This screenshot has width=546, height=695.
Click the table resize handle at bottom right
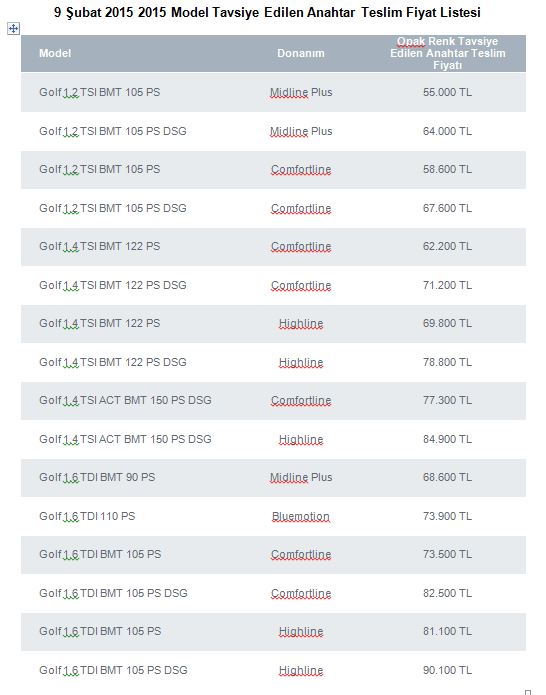point(527,692)
